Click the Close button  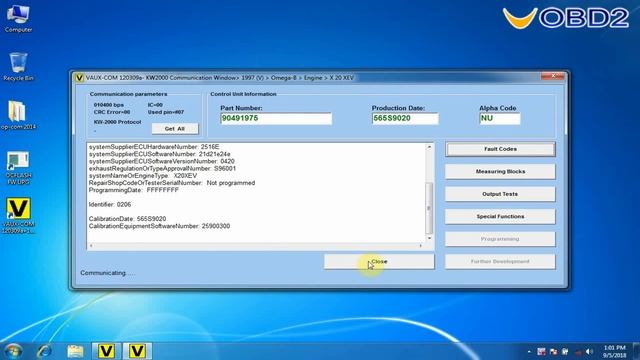pos(379,262)
